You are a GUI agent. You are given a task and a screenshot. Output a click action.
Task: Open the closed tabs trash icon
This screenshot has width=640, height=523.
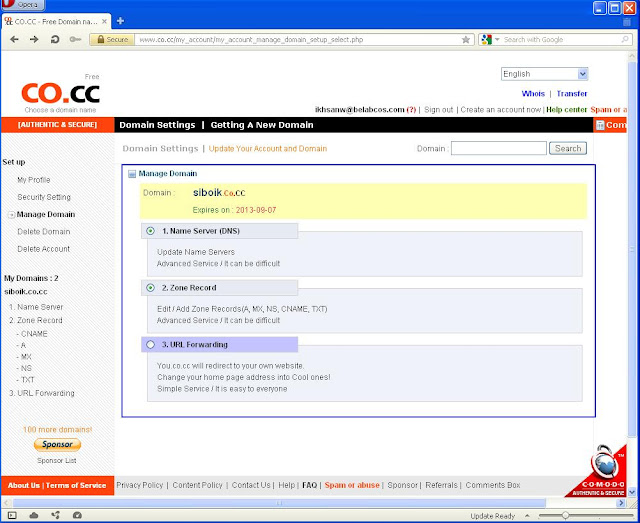click(x=627, y=22)
